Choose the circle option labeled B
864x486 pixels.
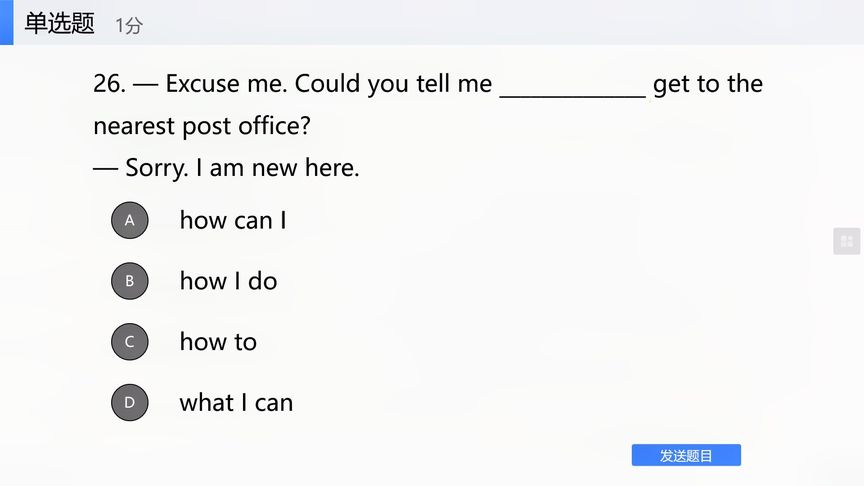129,281
